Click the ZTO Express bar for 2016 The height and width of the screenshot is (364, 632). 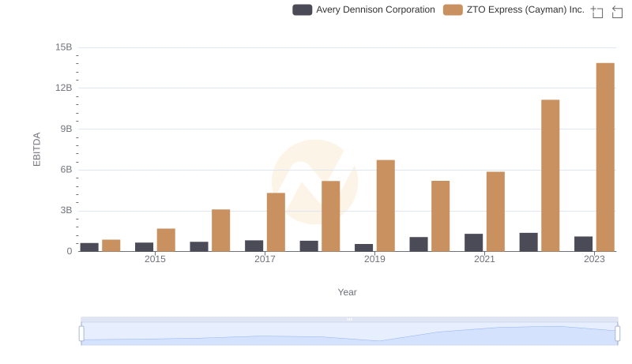click(x=221, y=231)
